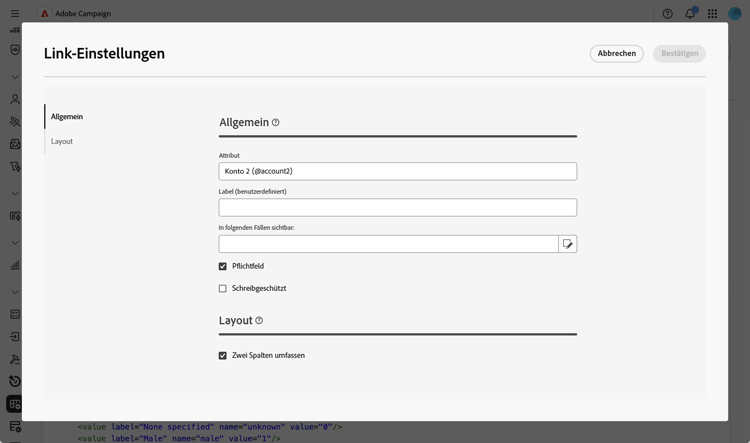
Task: Click the Allgemein section heading text
Action: pyautogui.click(x=244, y=122)
